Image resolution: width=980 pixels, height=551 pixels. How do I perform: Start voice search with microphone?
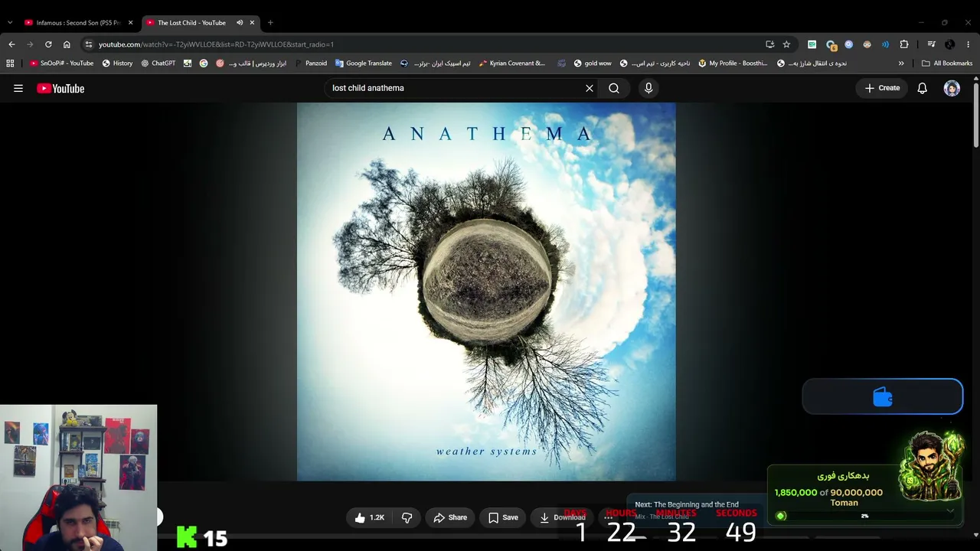(x=648, y=88)
